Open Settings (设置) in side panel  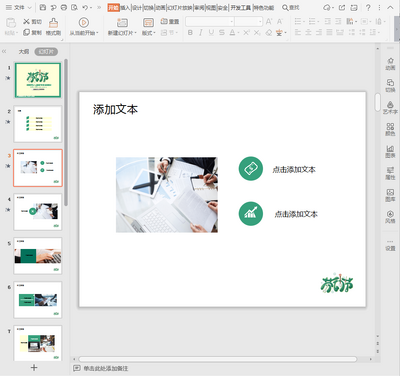(x=390, y=245)
